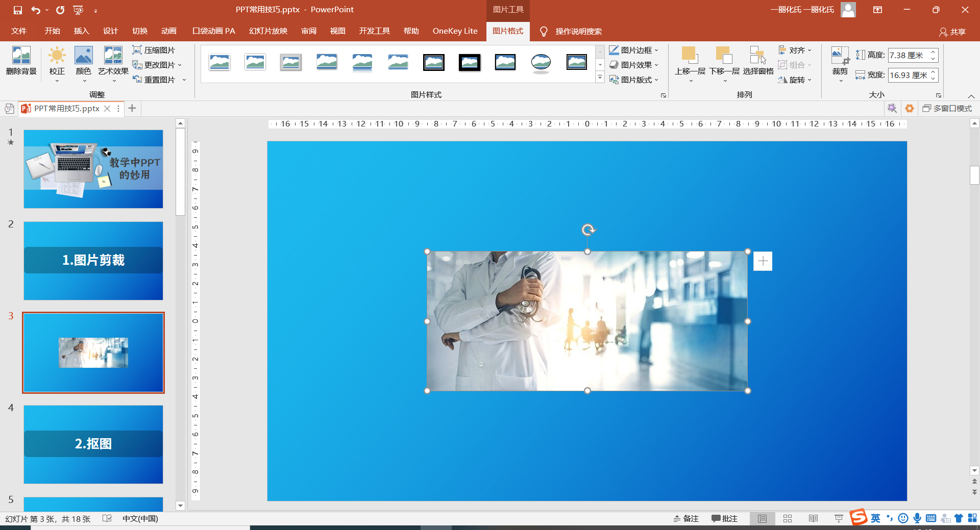The image size is (980, 530).
Task: Switch to Home (开始) tab
Action: pos(53,31)
